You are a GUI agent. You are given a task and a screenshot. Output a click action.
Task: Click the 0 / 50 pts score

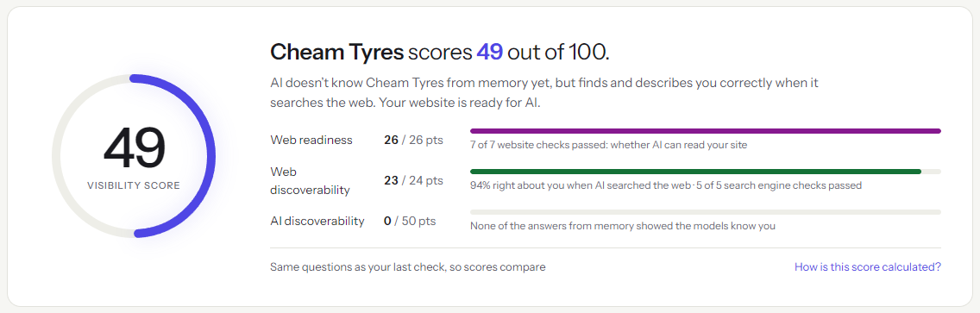410,221
